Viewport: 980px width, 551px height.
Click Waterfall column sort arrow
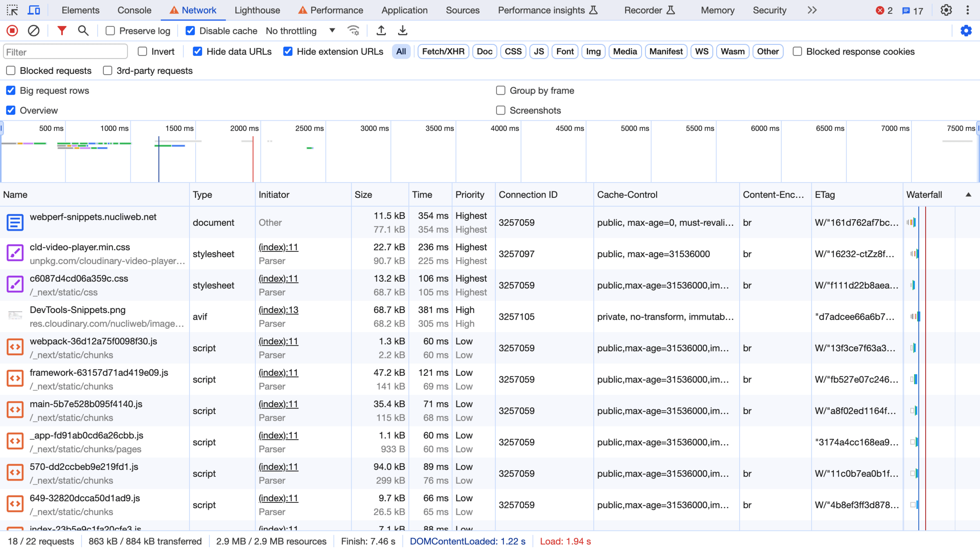point(968,195)
